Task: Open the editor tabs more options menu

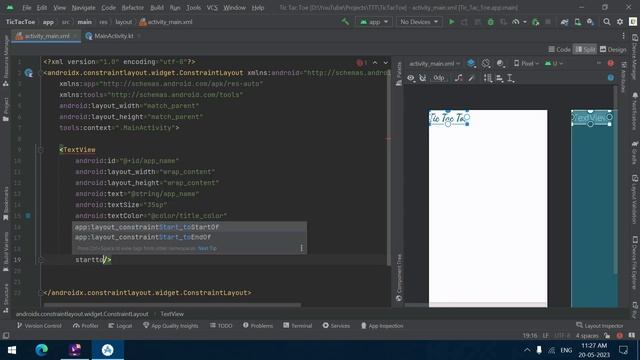Action: pyautogui.click(x=623, y=36)
